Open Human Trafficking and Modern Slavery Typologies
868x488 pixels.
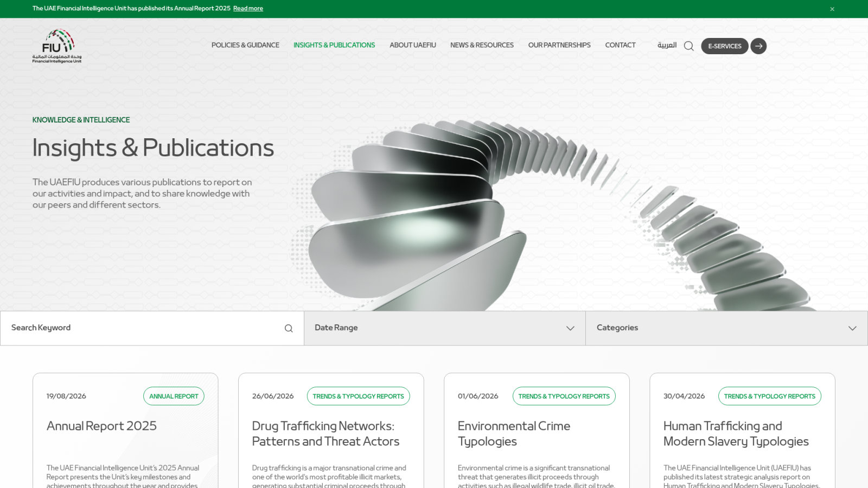pos(736,434)
